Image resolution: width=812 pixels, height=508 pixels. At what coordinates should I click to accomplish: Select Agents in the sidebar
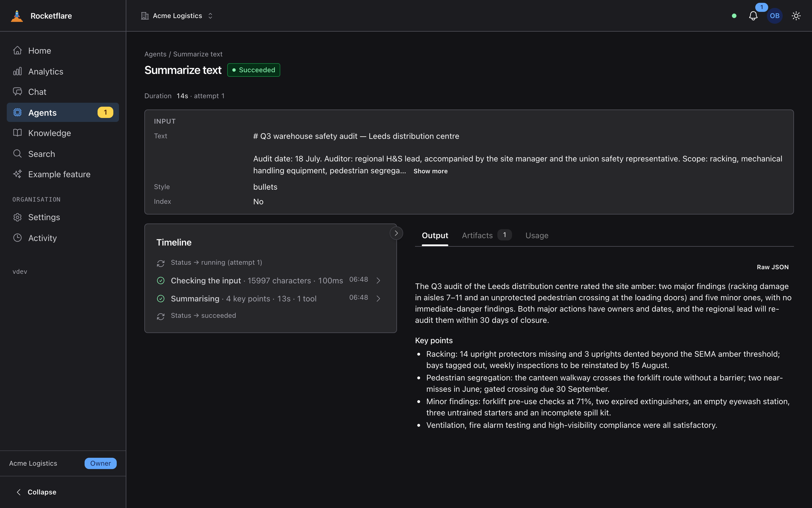click(x=63, y=112)
